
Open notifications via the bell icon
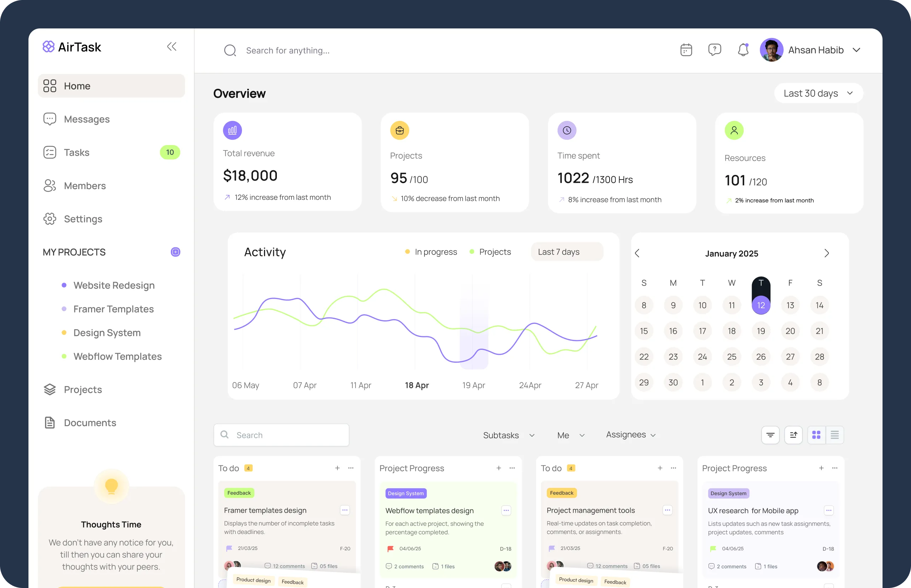[x=743, y=50]
